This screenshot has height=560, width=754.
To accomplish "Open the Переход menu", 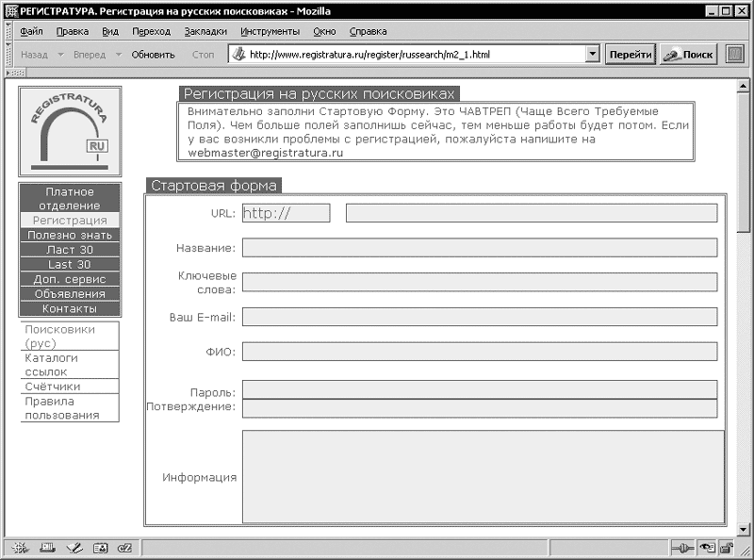I will click(151, 31).
